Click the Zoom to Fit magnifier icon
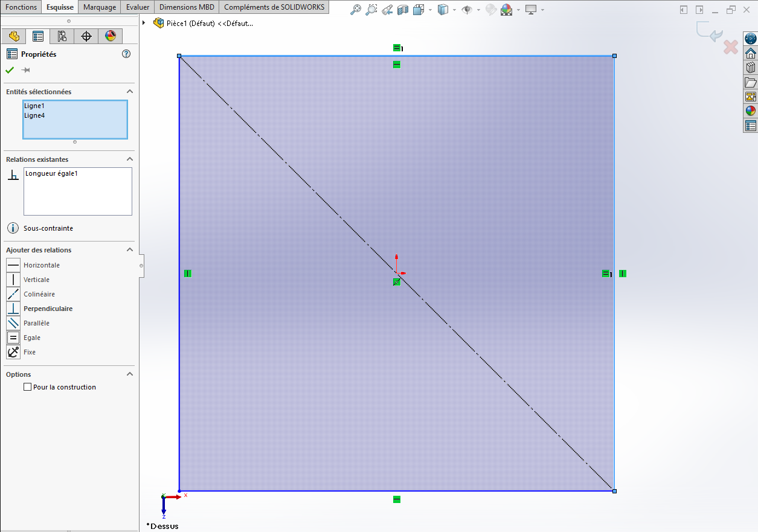Screen dimensions: 758x532 pos(356,10)
